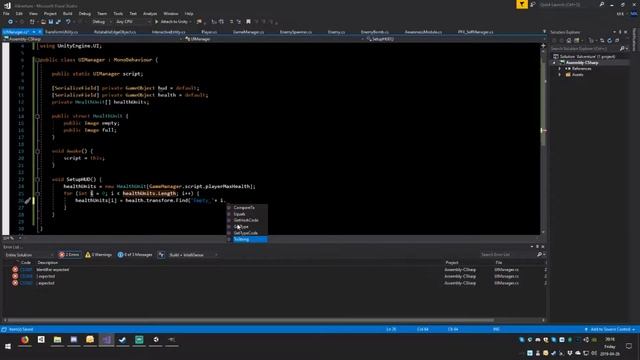
Task: Toggle the Warnings filter in Error List
Action: (x=98, y=255)
